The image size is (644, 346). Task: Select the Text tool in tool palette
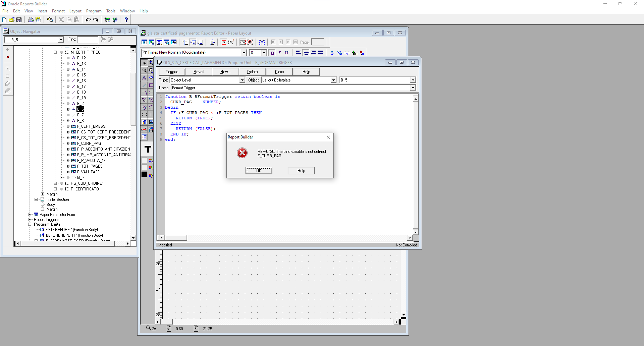tap(144, 78)
